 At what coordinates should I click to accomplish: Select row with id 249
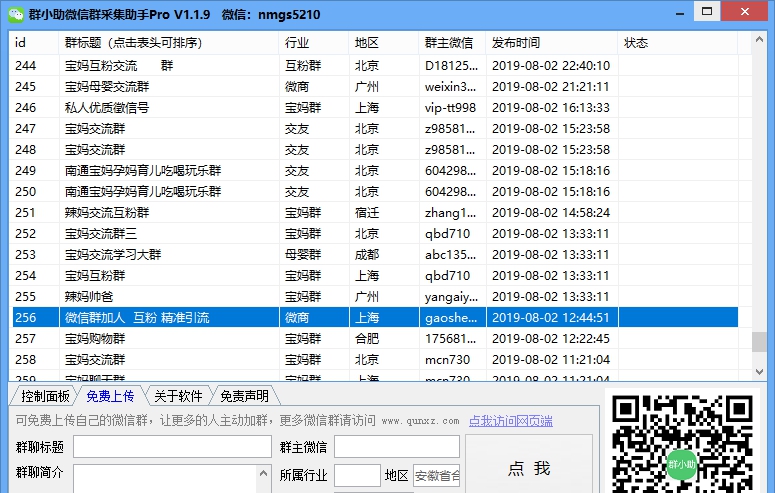[375, 171]
